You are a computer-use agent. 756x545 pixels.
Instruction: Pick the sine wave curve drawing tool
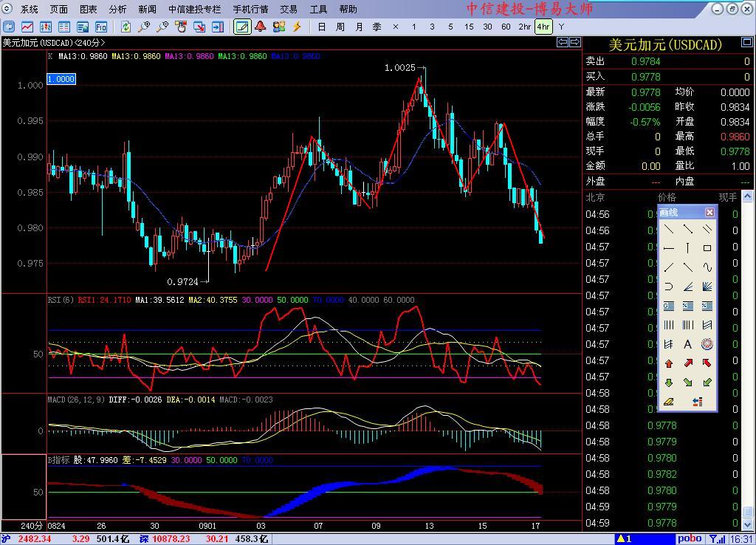coord(707,267)
